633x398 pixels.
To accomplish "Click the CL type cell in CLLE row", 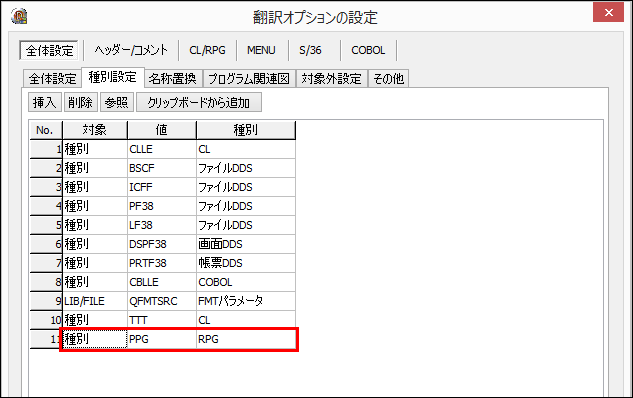I will (246, 149).
